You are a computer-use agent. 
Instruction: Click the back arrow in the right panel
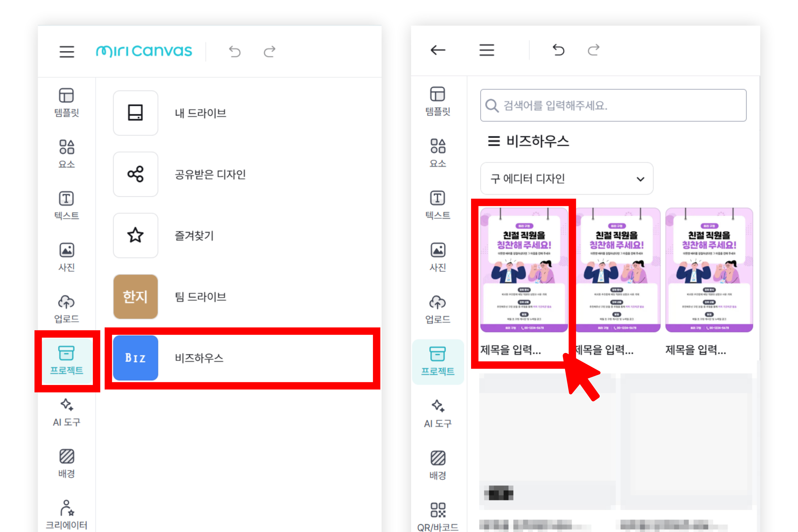pyautogui.click(x=438, y=50)
